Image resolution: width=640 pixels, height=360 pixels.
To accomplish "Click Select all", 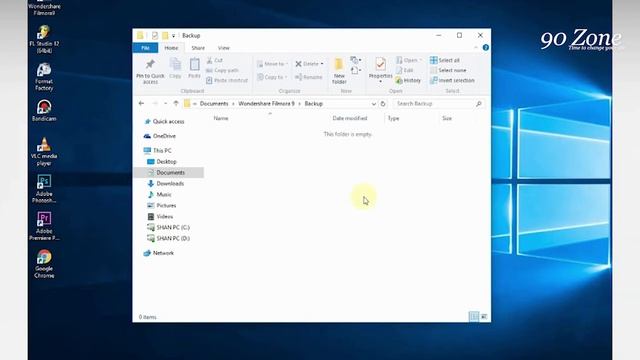I will pos(444,60).
